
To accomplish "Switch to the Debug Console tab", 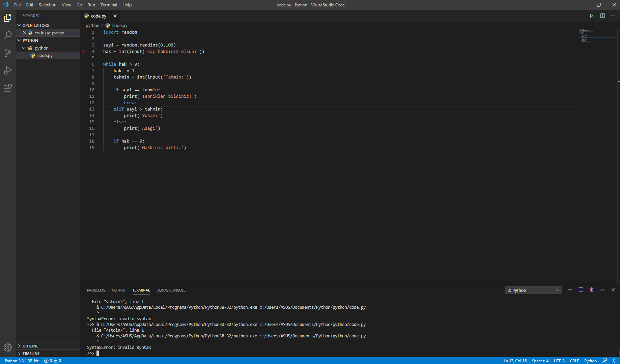I will 171,290.
